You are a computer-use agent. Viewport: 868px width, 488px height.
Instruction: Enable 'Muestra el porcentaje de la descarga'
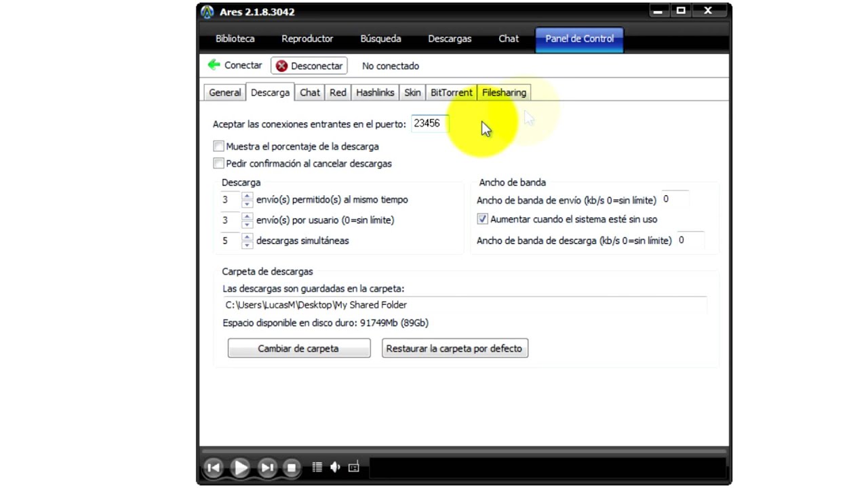[218, 146]
